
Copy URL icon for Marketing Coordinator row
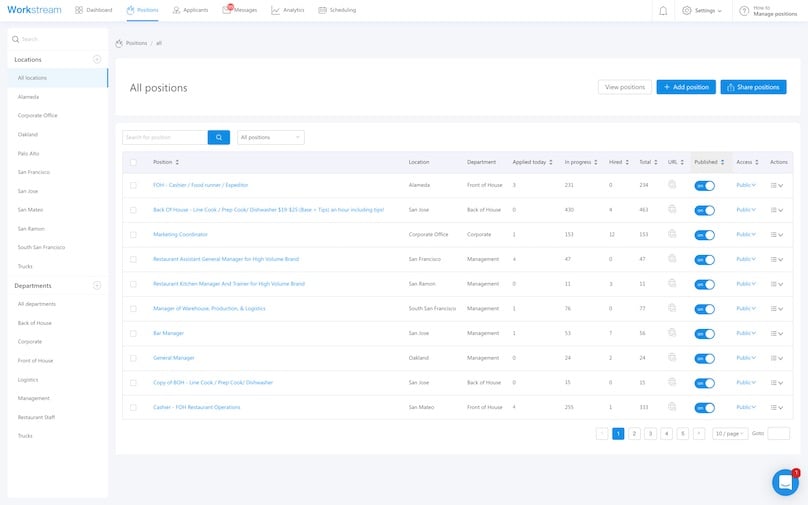[672, 234]
